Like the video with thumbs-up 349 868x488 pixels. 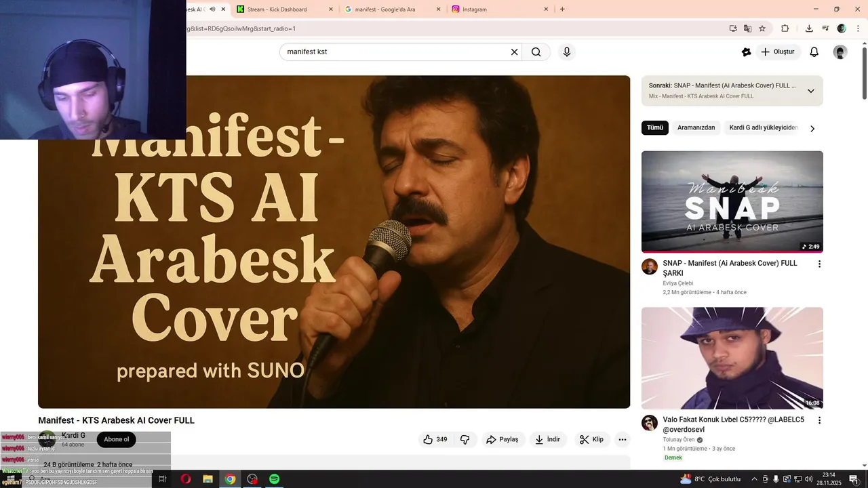(x=435, y=439)
